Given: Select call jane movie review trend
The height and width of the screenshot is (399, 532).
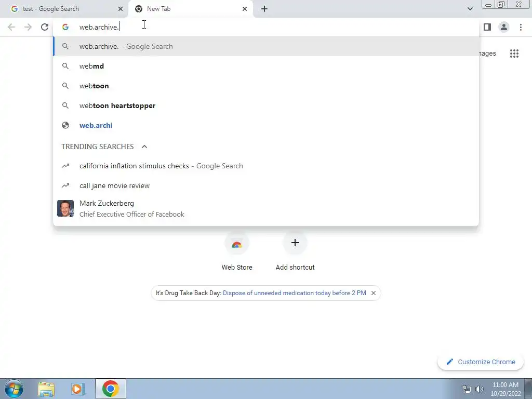Looking at the screenshot, I should [x=266, y=185].
